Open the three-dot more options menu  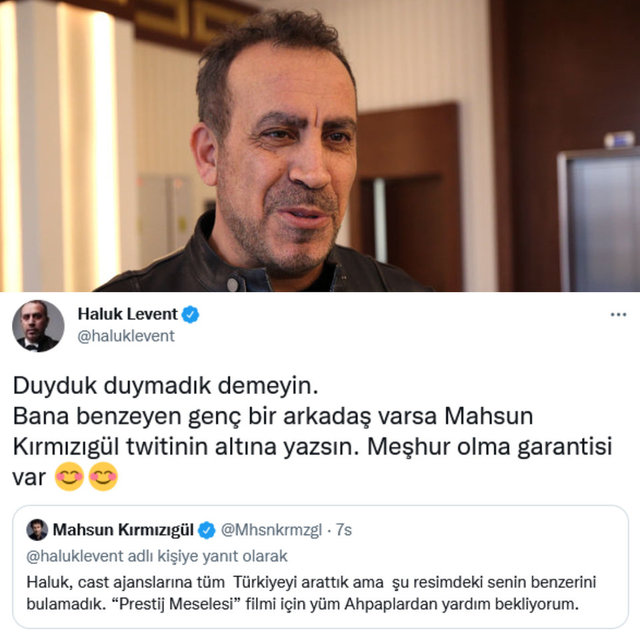pyautogui.click(x=618, y=315)
